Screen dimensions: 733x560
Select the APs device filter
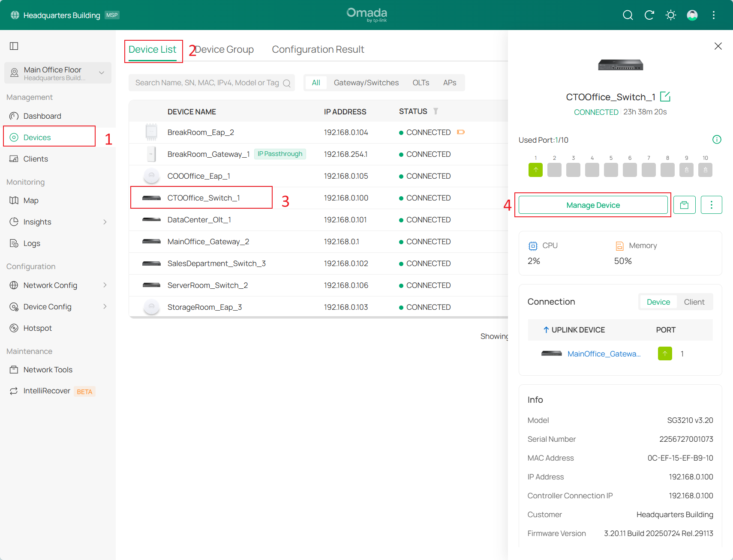pos(449,83)
